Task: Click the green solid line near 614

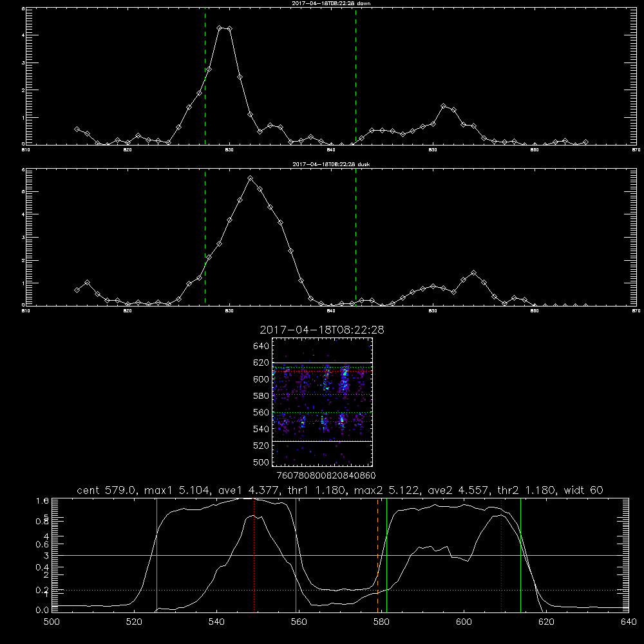Action: coord(520,555)
